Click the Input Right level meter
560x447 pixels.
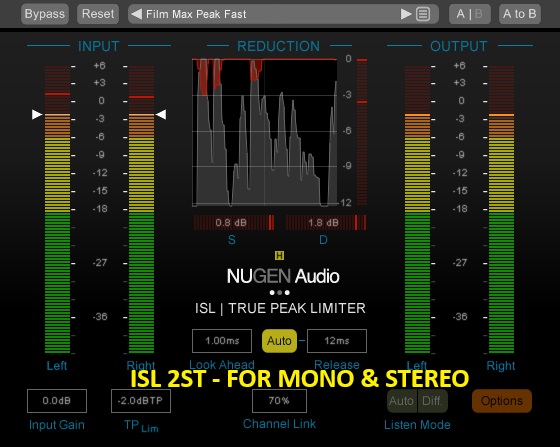(x=141, y=209)
